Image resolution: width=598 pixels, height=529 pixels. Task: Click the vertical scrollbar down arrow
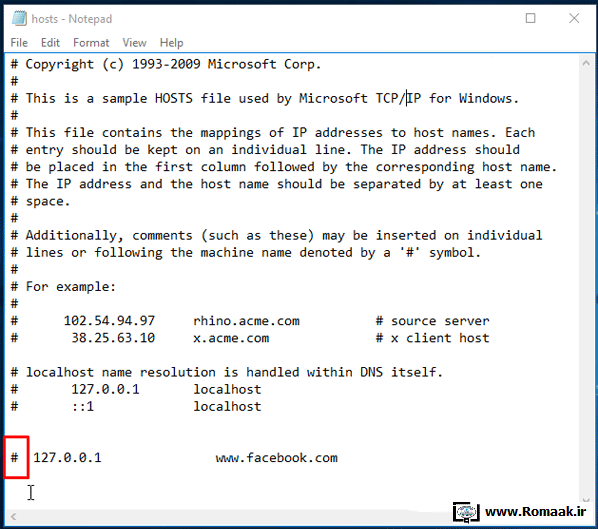[586, 500]
